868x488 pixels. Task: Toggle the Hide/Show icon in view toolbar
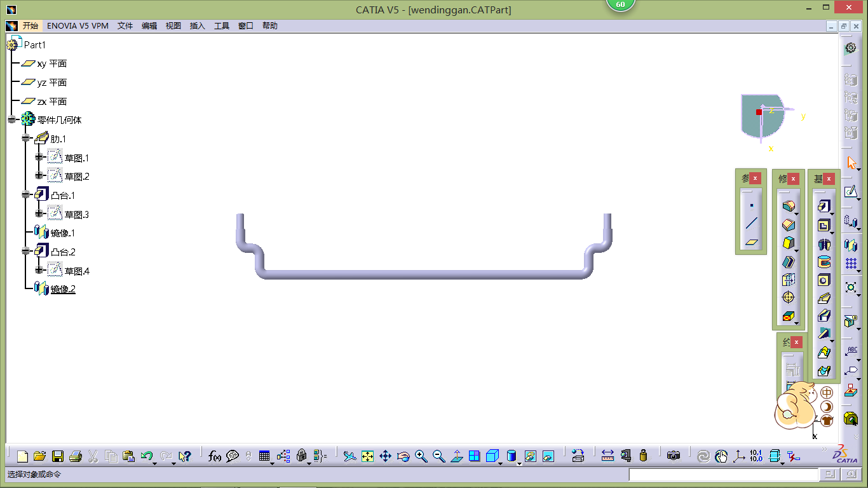531,456
